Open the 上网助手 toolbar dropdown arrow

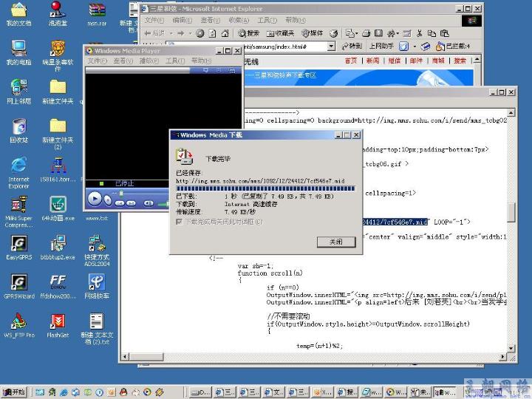pos(415,46)
